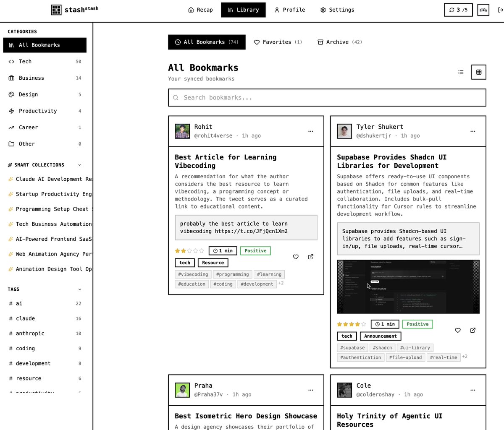Screen dimensions: 504x430
Task: Rate the Supabase bookmark five stars
Action: pos(364,324)
